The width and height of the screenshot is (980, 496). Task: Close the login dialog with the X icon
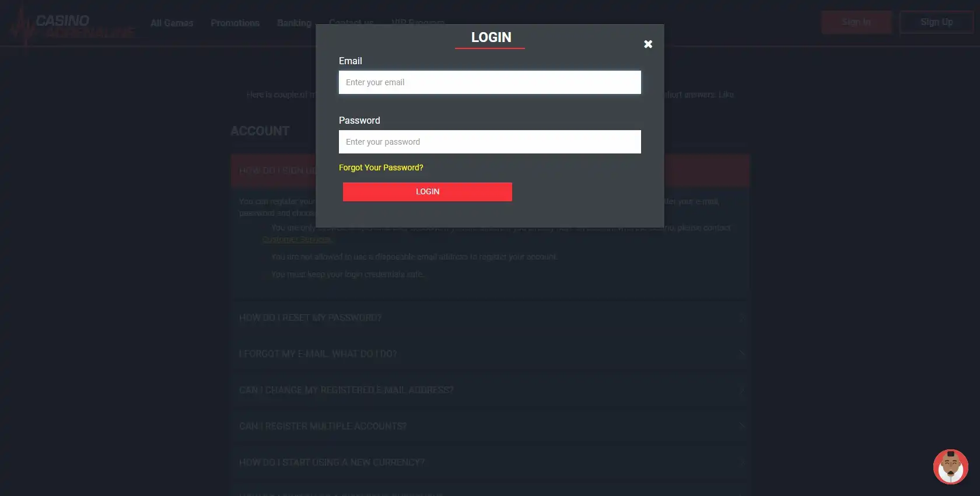pyautogui.click(x=647, y=44)
